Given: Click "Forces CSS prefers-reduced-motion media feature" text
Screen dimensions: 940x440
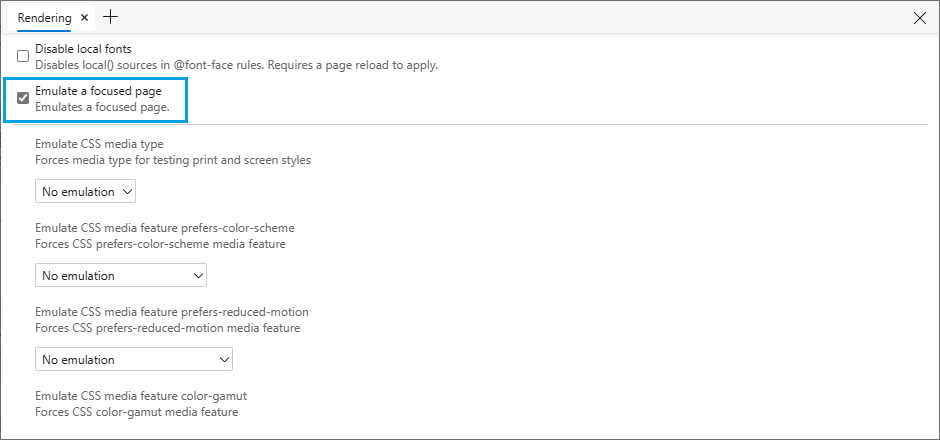Looking at the screenshot, I should (x=167, y=328).
